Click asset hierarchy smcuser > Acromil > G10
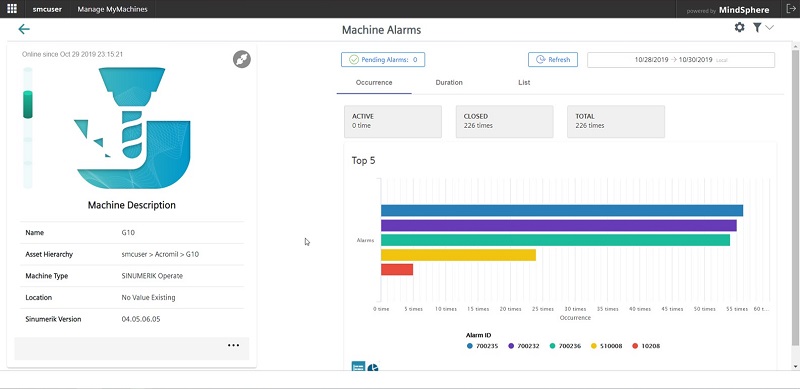 coord(160,254)
